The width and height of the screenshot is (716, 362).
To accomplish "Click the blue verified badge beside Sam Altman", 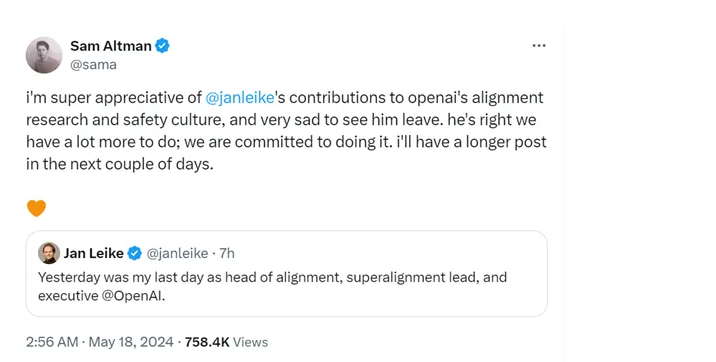I will (163, 46).
